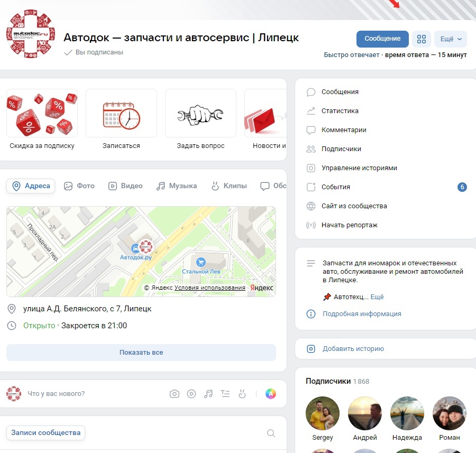Open Подробная информация link

point(362,314)
